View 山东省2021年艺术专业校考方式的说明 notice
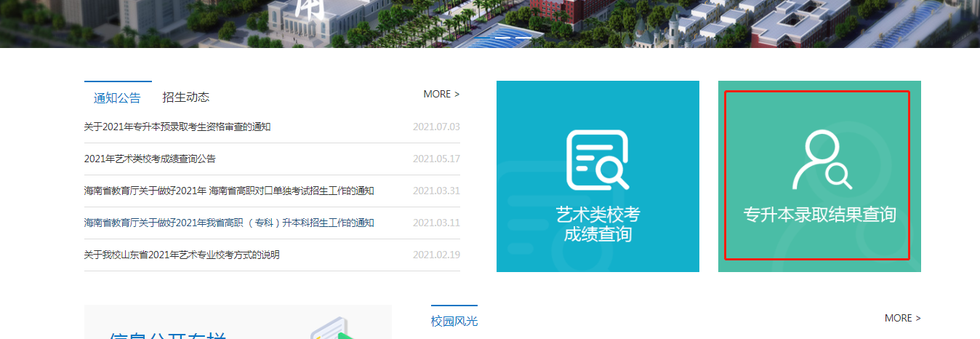The height and width of the screenshot is (339, 980). pyautogui.click(x=182, y=255)
